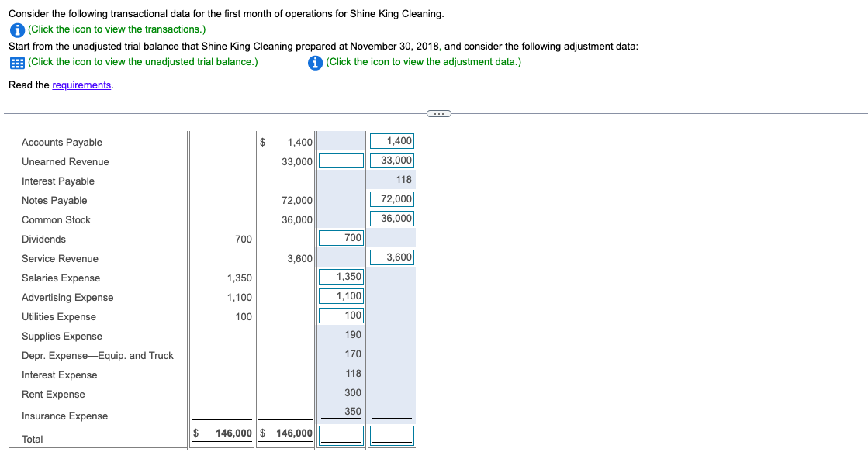Select the blue transactions information icon
This screenshot has width=868, height=466.
pyautogui.click(x=16, y=29)
